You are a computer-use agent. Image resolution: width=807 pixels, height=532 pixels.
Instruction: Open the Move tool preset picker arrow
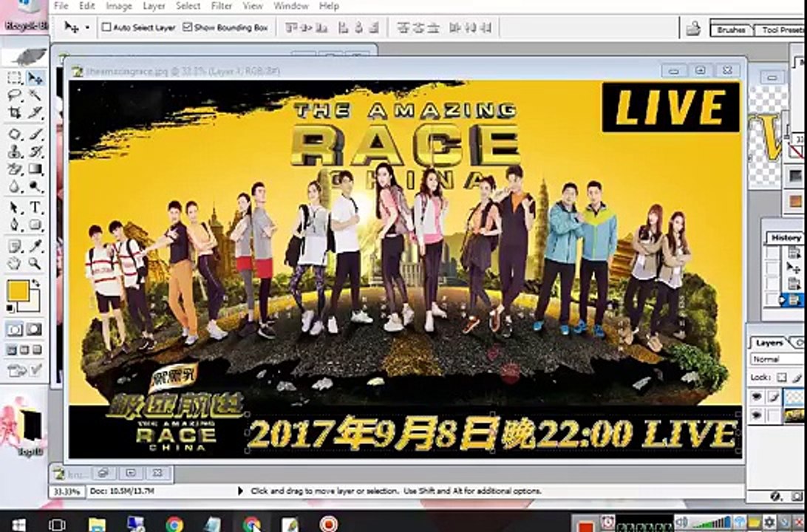pyautogui.click(x=87, y=27)
